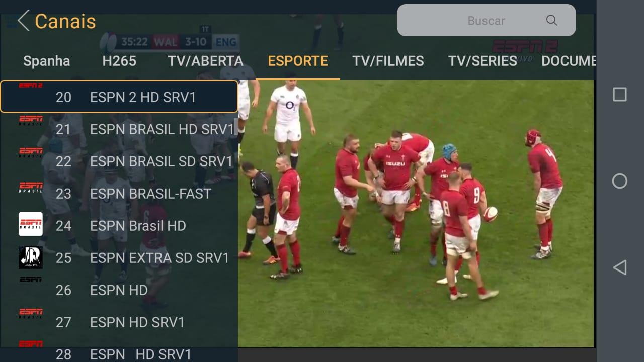Switch to the TV/FILMES tab
Image resolution: width=644 pixels, height=362 pixels.
coord(388,61)
